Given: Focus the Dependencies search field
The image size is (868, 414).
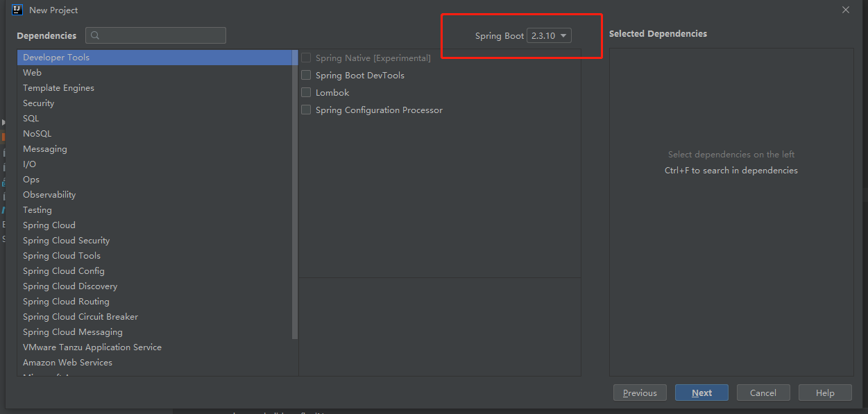Looking at the screenshot, I should pyautogui.click(x=155, y=35).
